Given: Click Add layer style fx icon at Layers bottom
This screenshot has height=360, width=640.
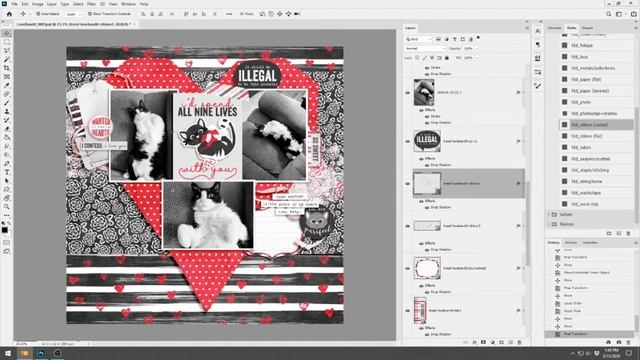Looking at the screenshot, I should click(x=475, y=342).
